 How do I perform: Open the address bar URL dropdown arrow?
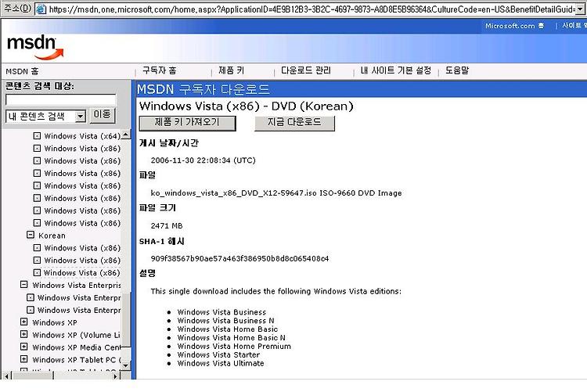580,9
